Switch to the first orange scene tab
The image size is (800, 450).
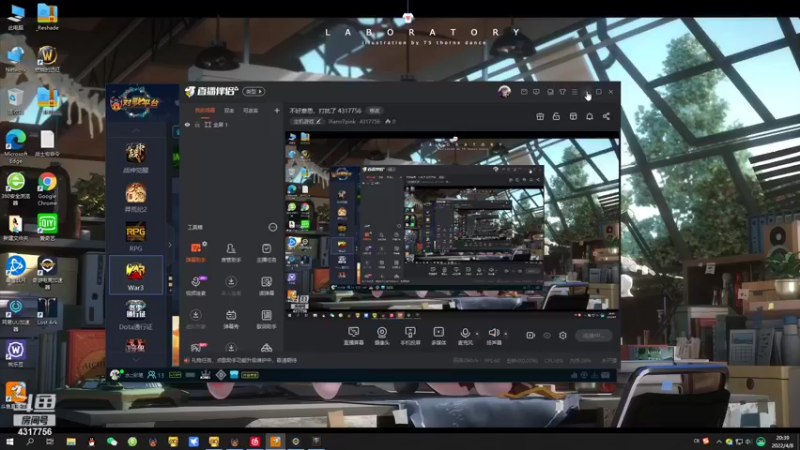click(205, 111)
